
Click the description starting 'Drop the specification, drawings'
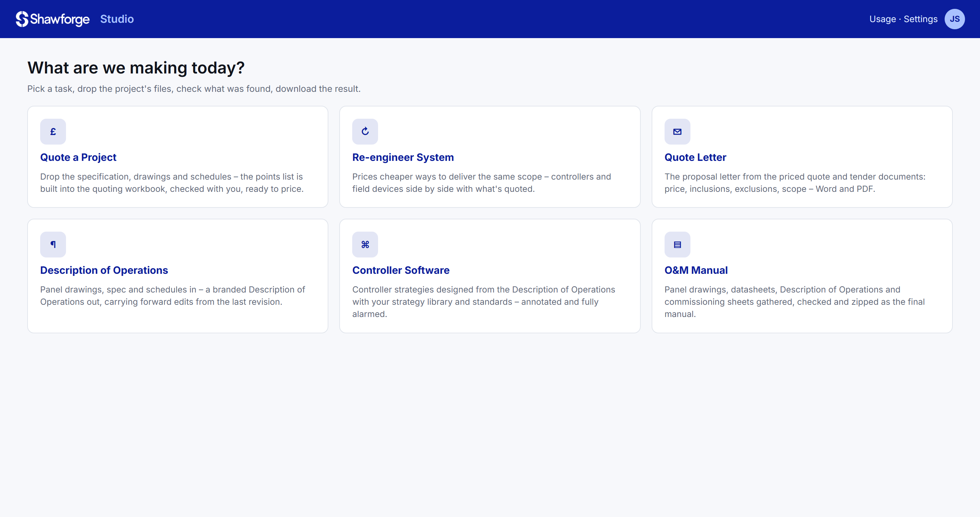click(171, 183)
